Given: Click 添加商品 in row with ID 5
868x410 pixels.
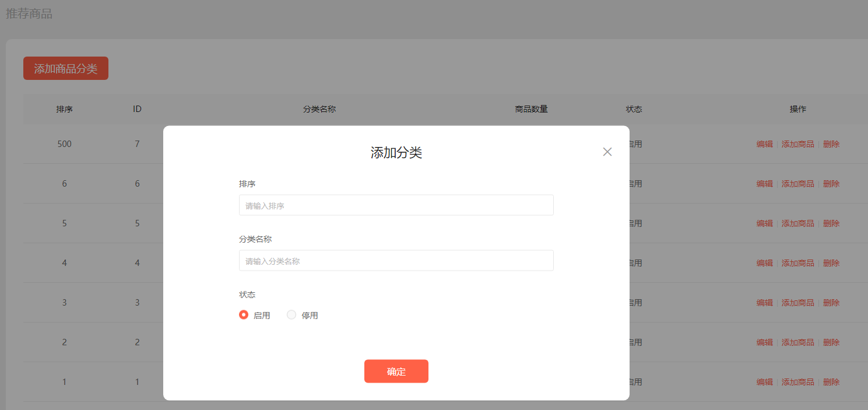Looking at the screenshot, I should click(x=798, y=223).
